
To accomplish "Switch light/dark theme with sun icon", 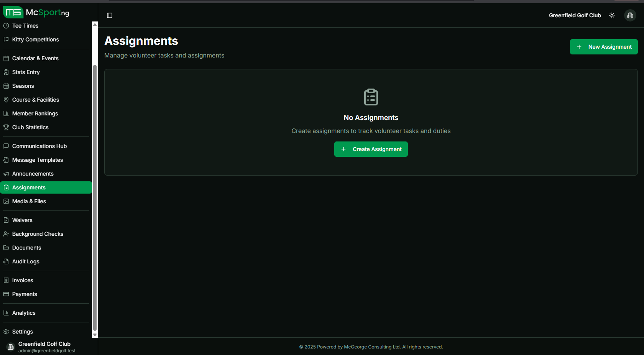I will 612,15.
